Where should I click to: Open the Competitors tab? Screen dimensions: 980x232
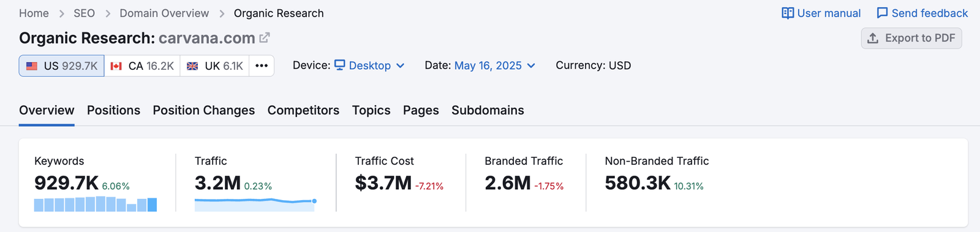point(303,110)
